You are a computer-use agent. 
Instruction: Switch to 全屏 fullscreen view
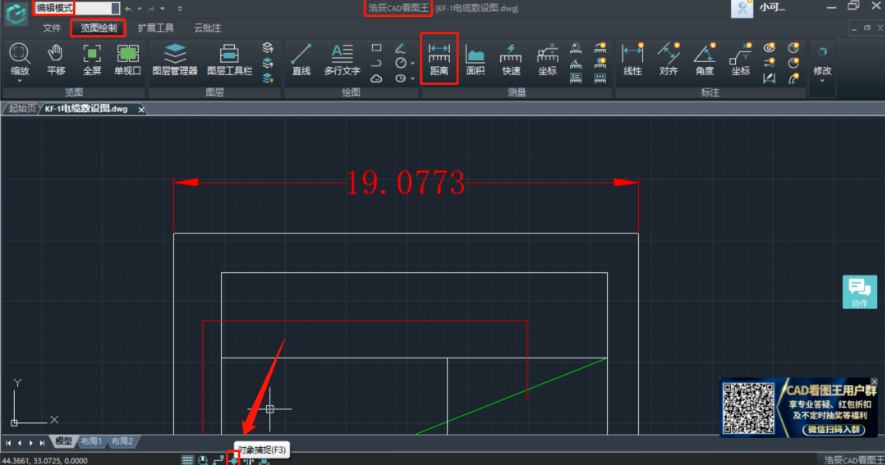coord(91,59)
